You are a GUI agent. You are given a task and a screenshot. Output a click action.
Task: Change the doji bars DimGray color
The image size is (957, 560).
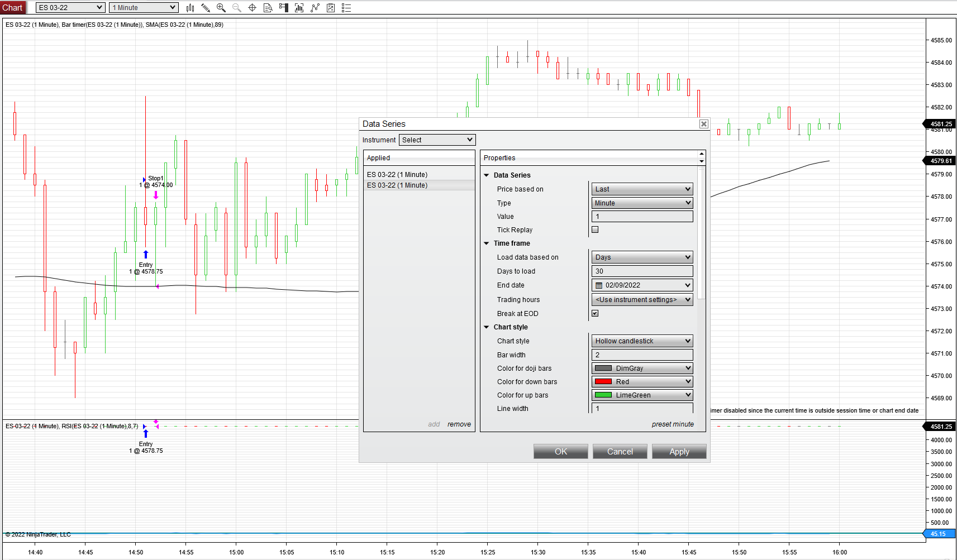642,368
